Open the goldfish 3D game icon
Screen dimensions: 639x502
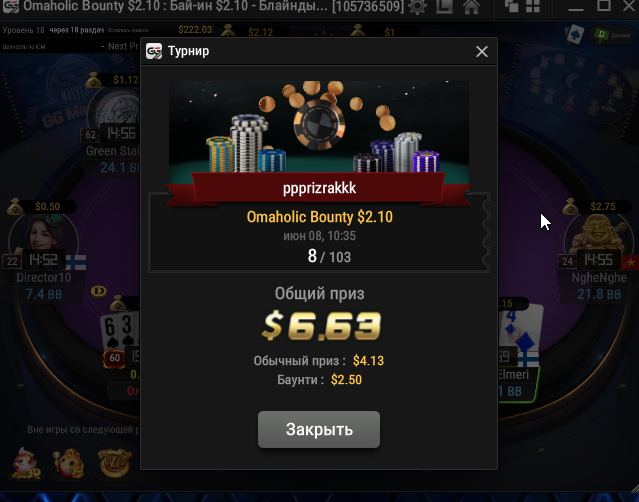pyautogui.click(x=25, y=464)
